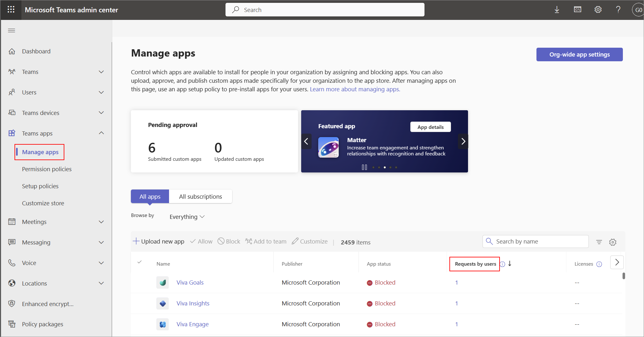Screen dimensions: 644x337
Task: Click the Viva Goals app icon
Action: click(163, 283)
